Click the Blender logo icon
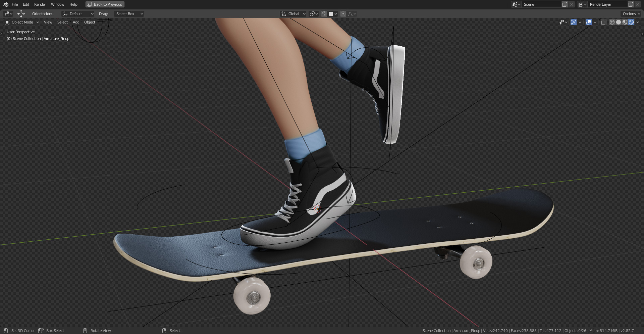 tap(6, 4)
